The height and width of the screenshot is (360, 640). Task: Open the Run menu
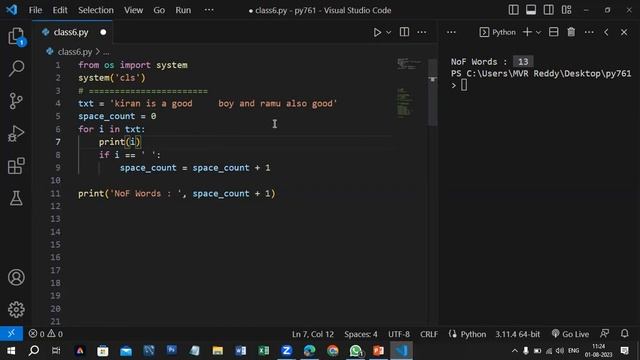[x=183, y=10]
